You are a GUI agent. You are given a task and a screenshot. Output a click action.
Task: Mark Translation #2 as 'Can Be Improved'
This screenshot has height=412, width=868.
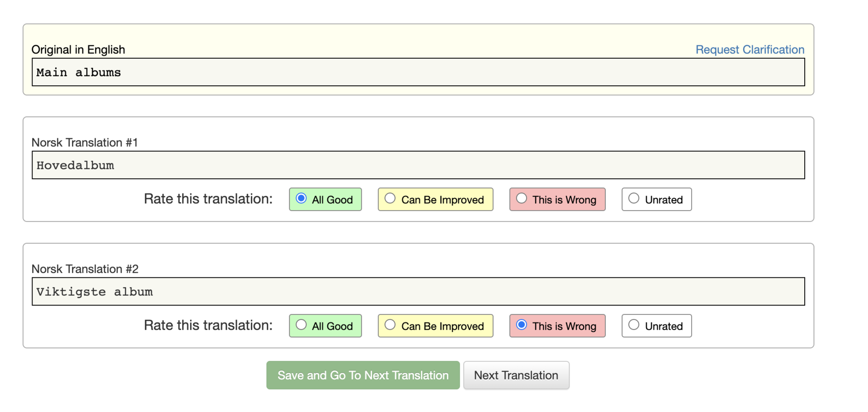(390, 325)
